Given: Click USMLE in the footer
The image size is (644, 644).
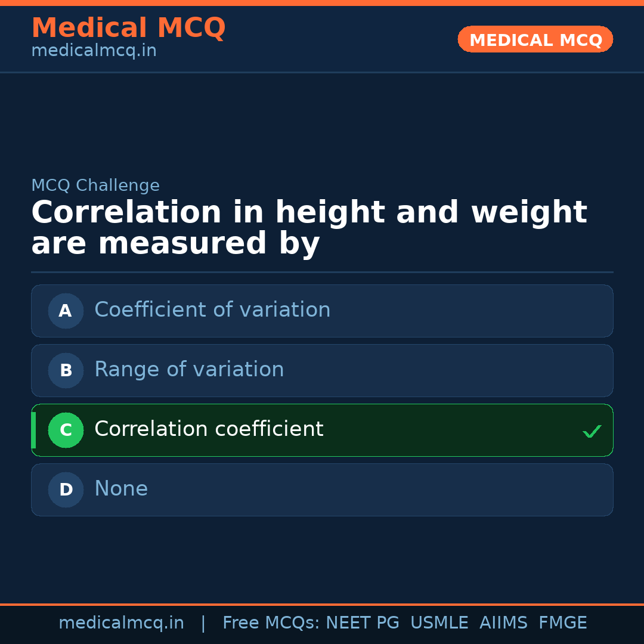Looking at the screenshot, I should (x=439, y=623).
